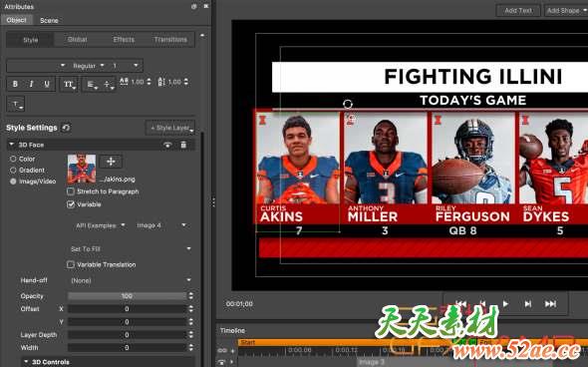Select the Style sub-tab
Screen dimensions: 588x367
click(x=30, y=40)
